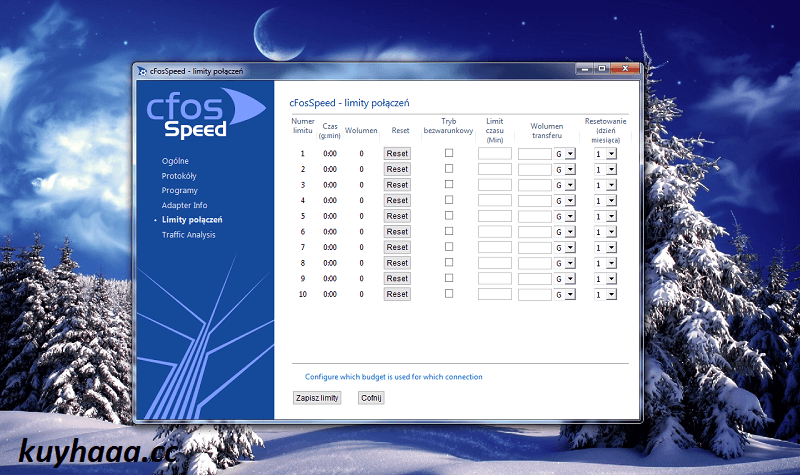Expand reset day selector in row 9
The height and width of the screenshot is (475, 800).
(x=606, y=279)
